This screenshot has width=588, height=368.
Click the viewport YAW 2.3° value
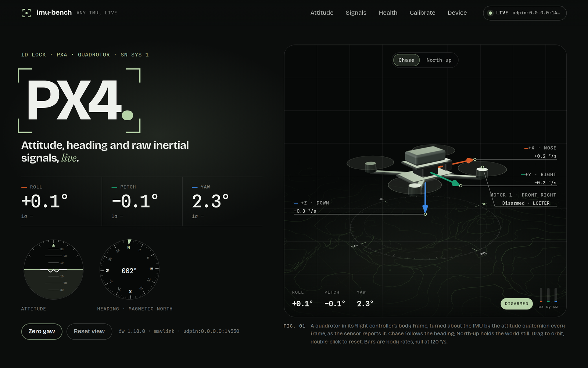pos(365,304)
